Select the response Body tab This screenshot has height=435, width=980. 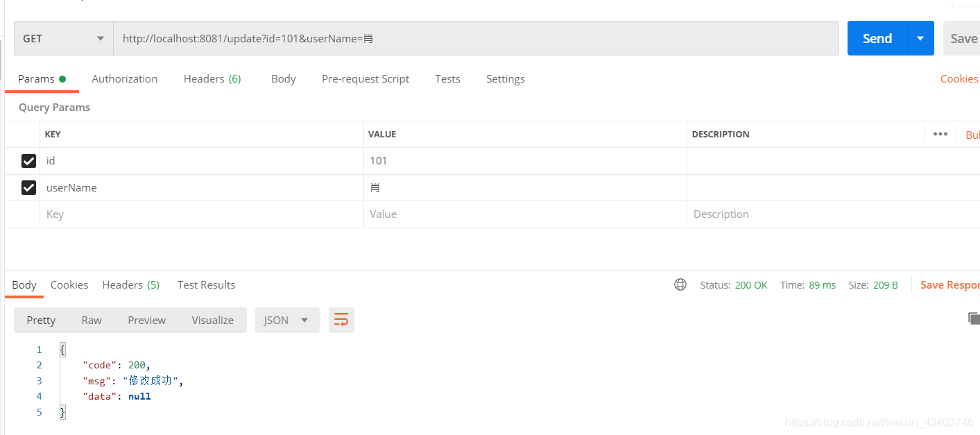pyautogui.click(x=24, y=284)
